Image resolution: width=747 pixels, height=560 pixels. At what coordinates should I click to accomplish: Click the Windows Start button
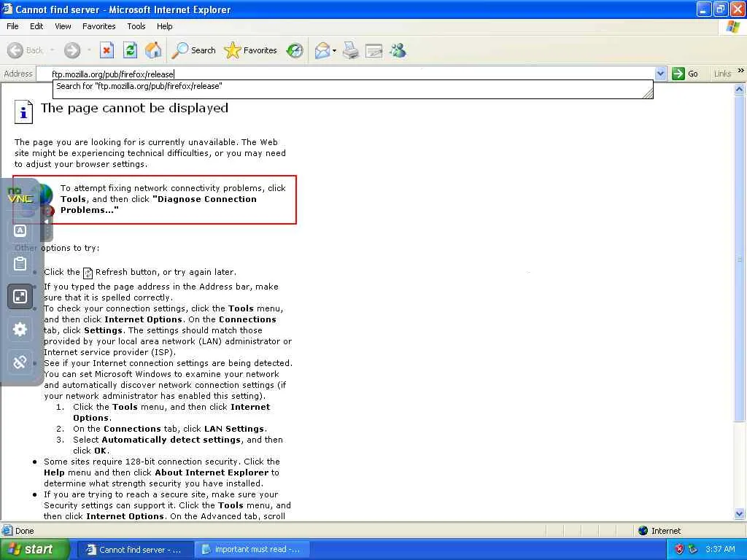[x=34, y=549]
